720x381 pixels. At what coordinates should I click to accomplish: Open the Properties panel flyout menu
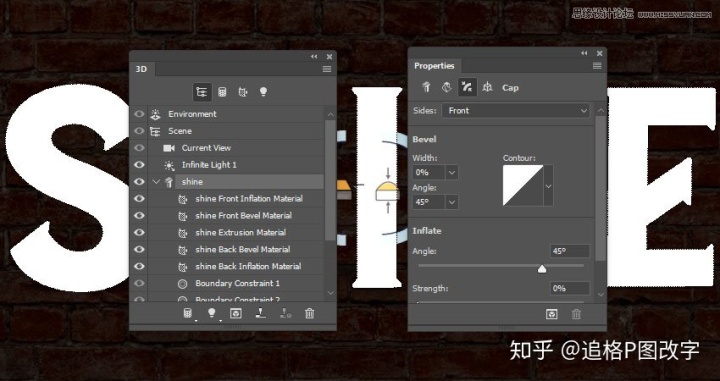pyautogui.click(x=597, y=66)
